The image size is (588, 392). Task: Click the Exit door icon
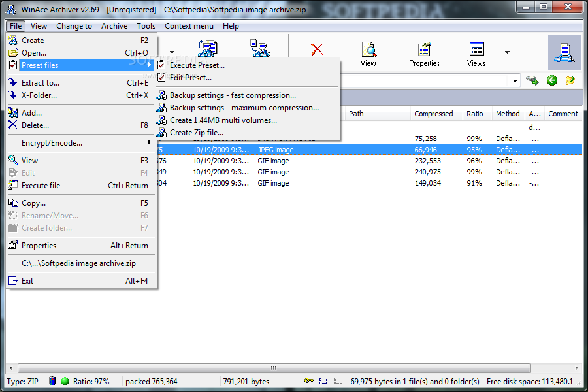(13, 280)
